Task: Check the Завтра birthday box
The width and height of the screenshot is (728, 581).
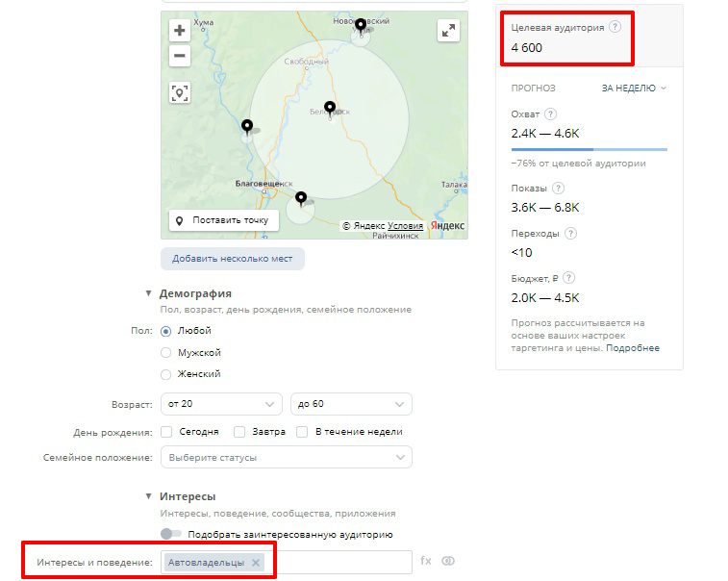Action: coord(239,432)
